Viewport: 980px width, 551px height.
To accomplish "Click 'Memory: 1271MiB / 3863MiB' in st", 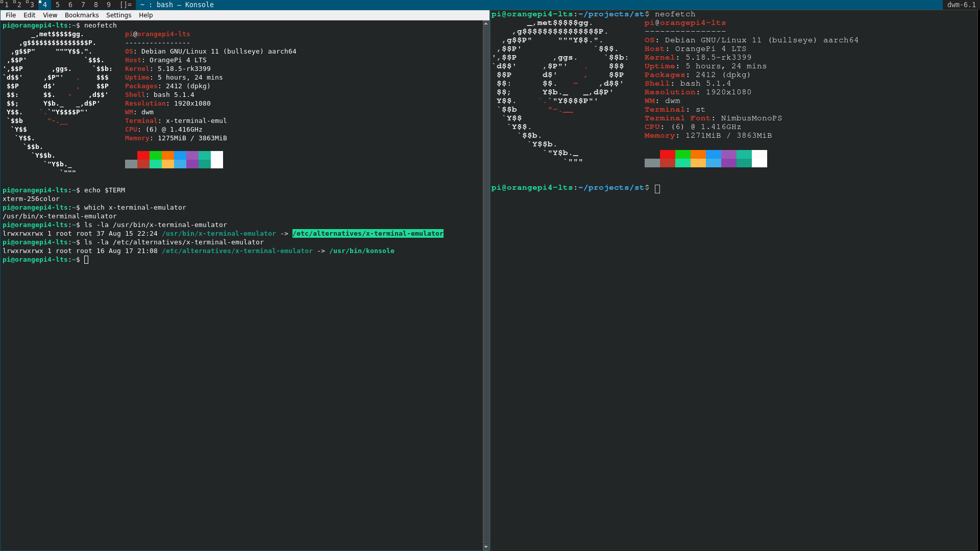I will point(708,136).
